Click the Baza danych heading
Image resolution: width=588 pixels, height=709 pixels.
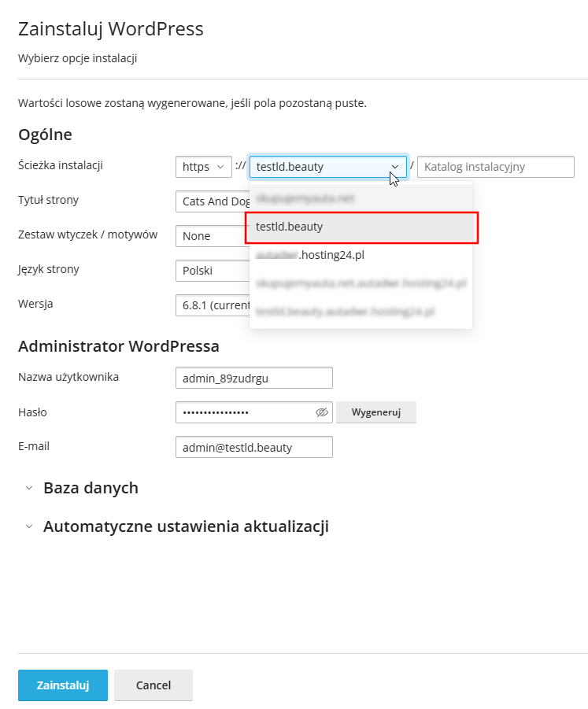pyautogui.click(x=91, y=489)
